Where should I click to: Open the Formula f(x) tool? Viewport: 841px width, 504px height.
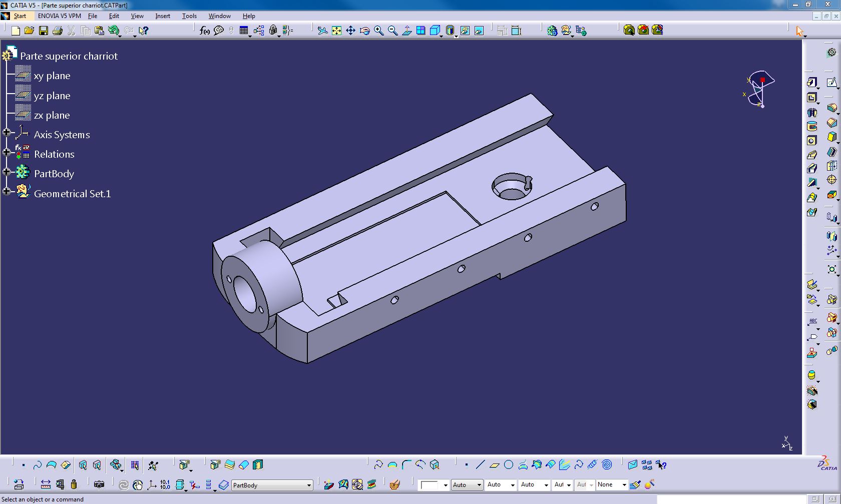coord(204,31)
